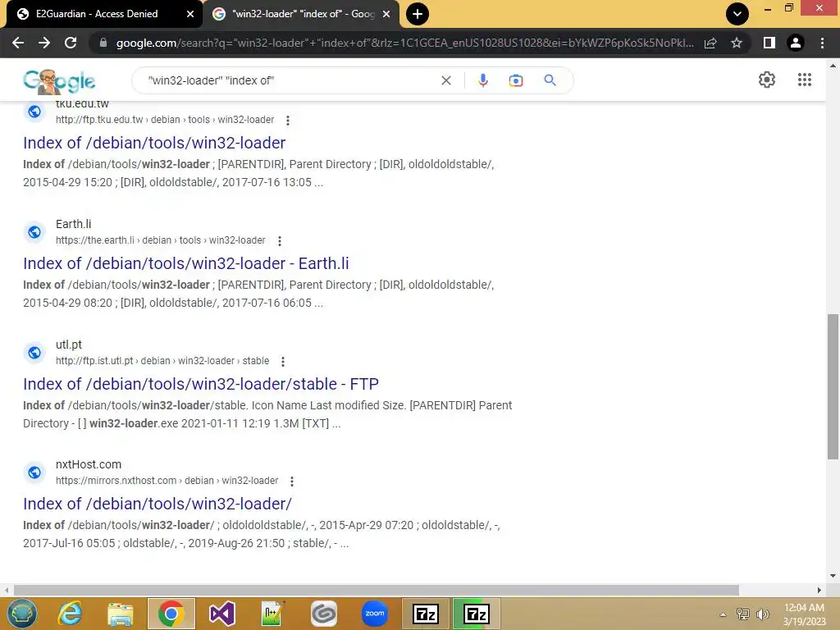Open nxtHost.com result options menu
The image size is (840, 630).
pyautogui.click(x=292, y=482)
